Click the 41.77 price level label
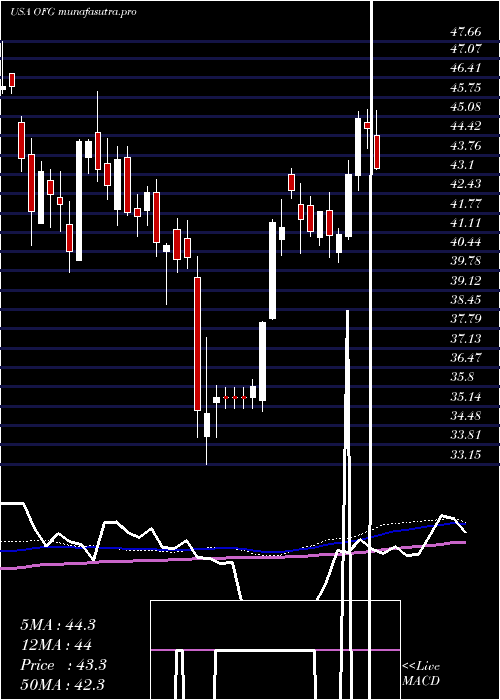This screenshot has width=500, height=700. tap(466, 204)
